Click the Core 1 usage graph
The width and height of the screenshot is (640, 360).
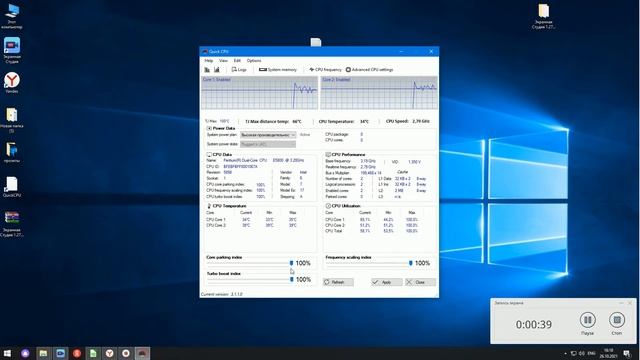click(x=259, y=93)
